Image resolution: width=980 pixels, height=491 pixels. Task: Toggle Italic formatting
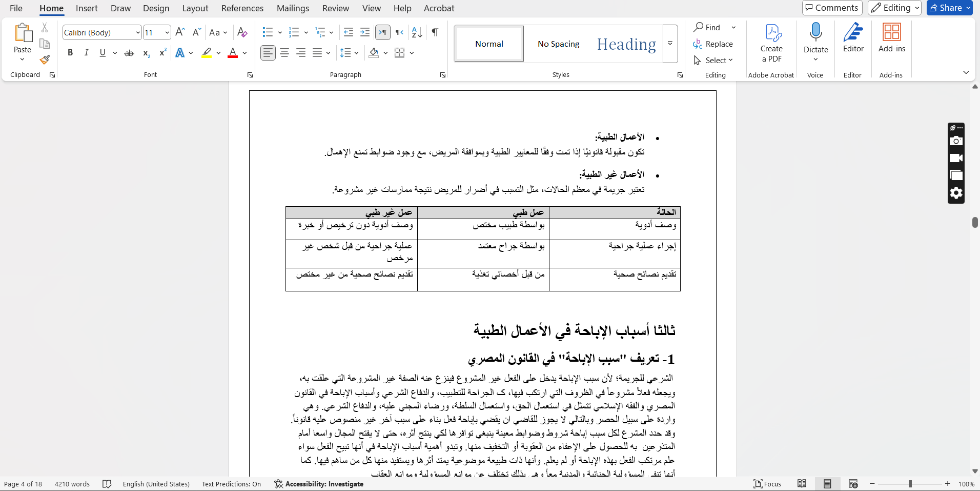point(87,53)
